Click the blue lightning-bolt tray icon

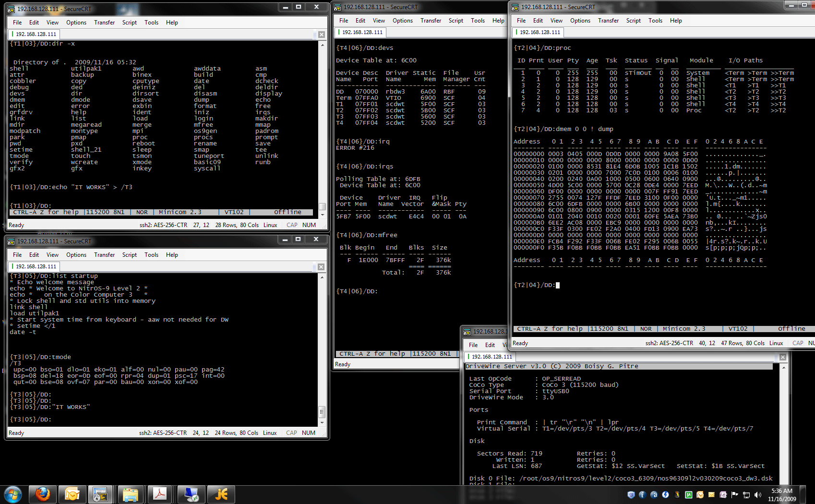click(x=666, y=495)
